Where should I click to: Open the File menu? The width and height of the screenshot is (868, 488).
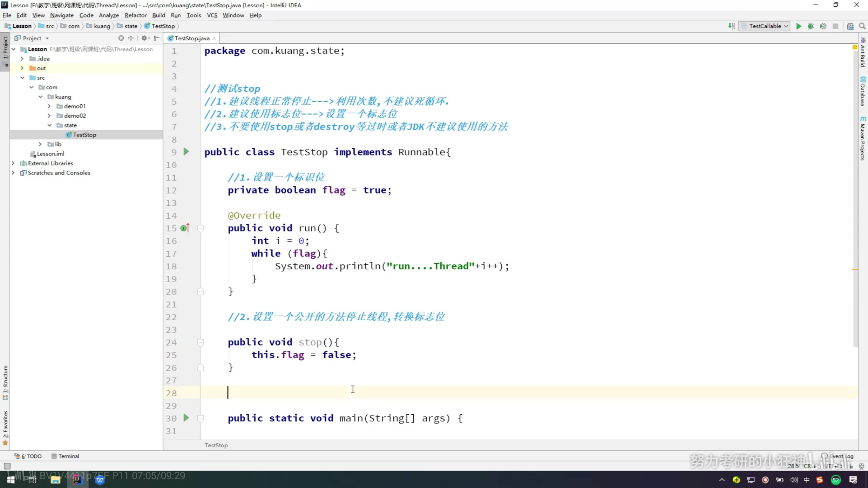(x=7, y=15)
